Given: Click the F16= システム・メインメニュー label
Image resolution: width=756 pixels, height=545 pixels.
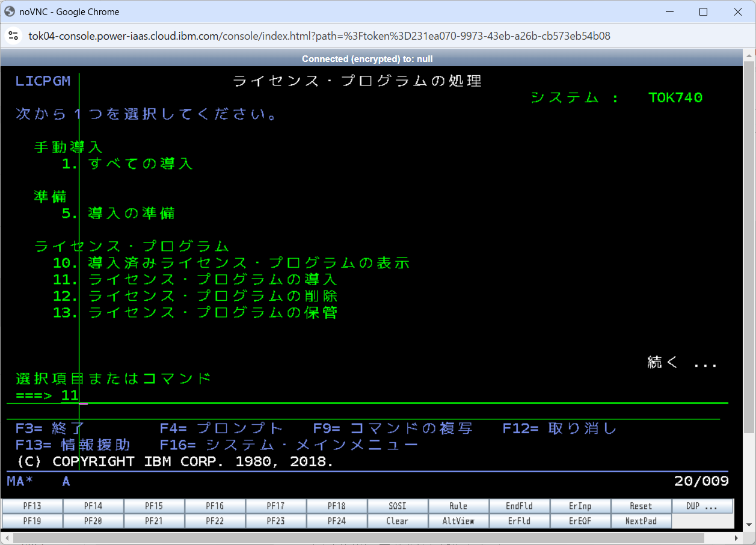Looking at the screenshot, I should pos(289,445).
